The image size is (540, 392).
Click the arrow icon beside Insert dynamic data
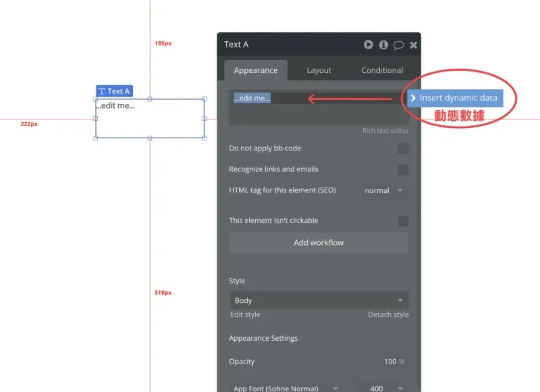coord(413,99)
